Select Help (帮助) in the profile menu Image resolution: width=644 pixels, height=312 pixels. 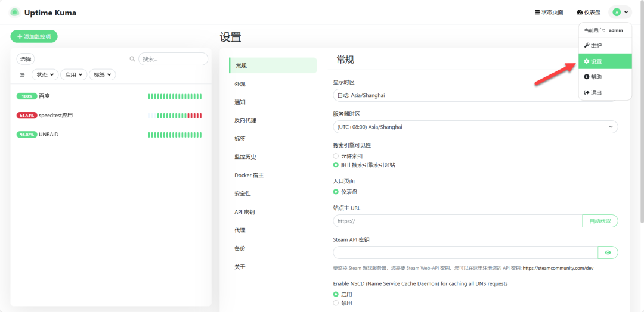point(596,77)
